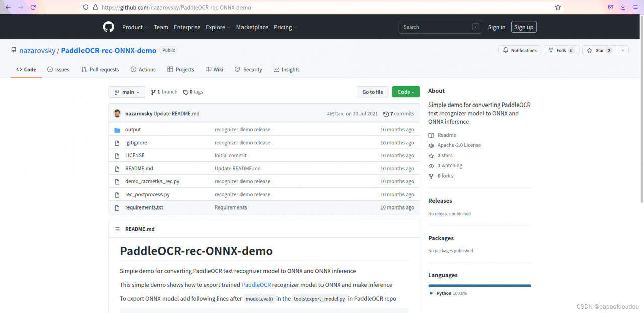The width and height of the screenshot is (644, 313).
Task: Click the Sign up button
Action: pos(524,27)
